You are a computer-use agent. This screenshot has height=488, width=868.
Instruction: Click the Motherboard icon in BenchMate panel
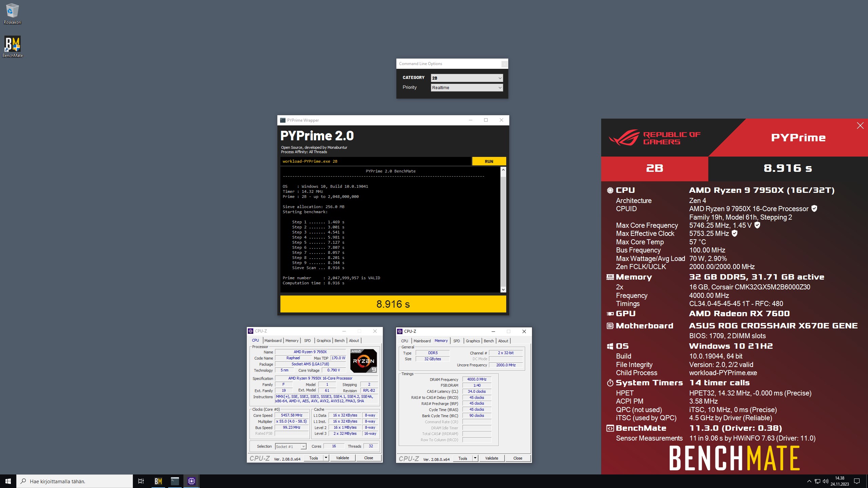tap(610, 326)
